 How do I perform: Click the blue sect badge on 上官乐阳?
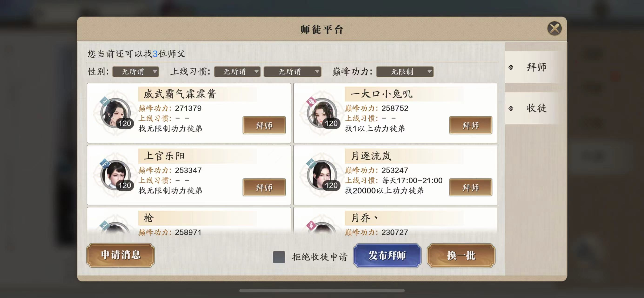(105, 164)
